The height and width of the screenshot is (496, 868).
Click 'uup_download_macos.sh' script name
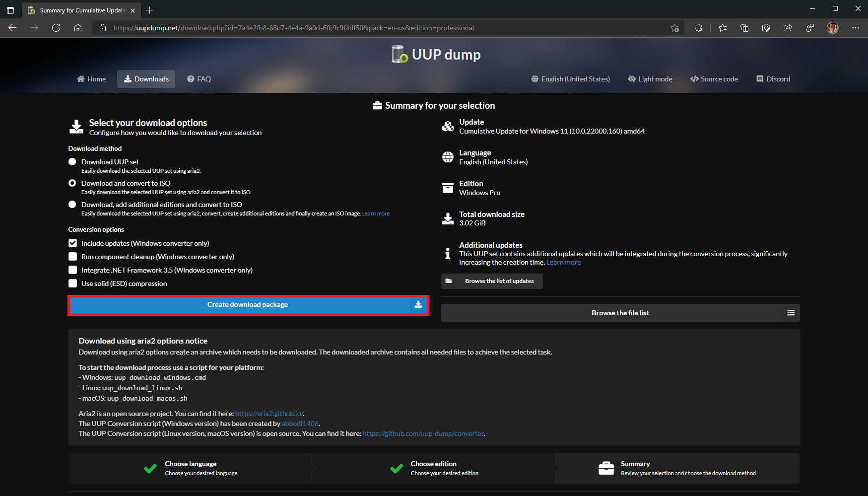tap(147, 399)
